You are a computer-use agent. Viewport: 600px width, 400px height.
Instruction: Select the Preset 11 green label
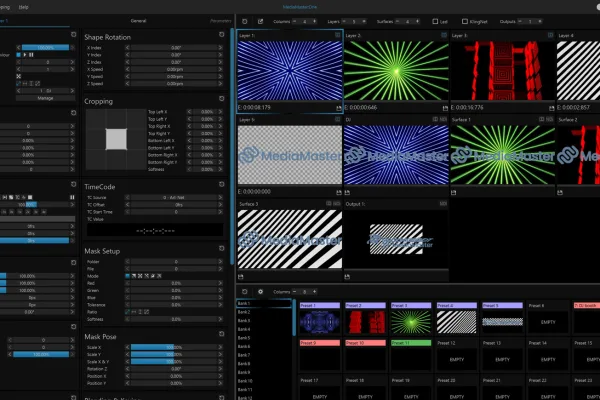[411, 343]
